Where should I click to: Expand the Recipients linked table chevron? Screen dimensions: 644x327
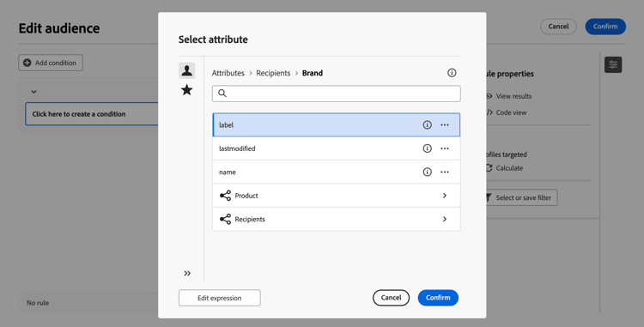(x=445, y=219)
